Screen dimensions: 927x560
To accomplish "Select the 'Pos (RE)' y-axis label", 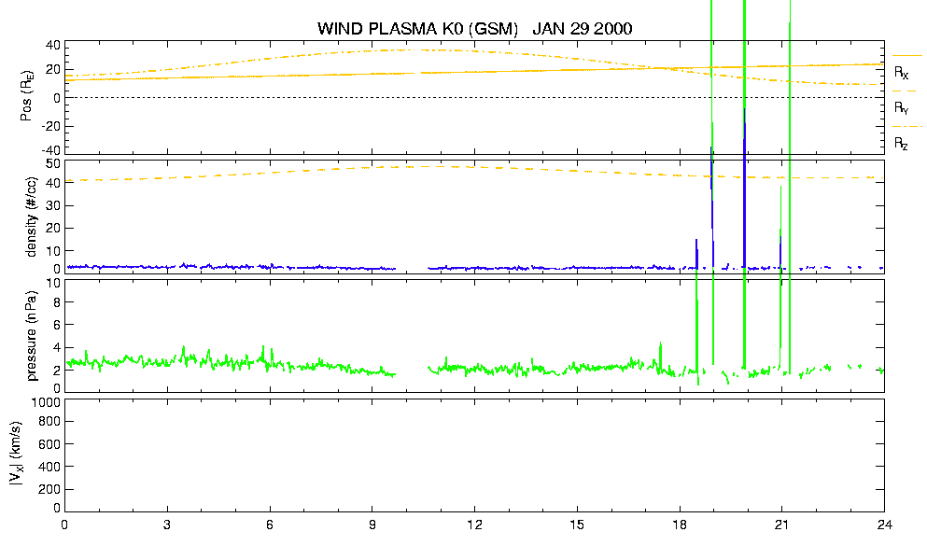I will 26,96.
